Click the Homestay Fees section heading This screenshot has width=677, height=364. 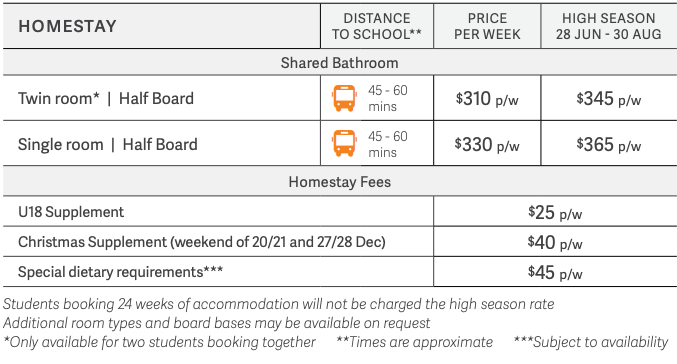(339, 182)
